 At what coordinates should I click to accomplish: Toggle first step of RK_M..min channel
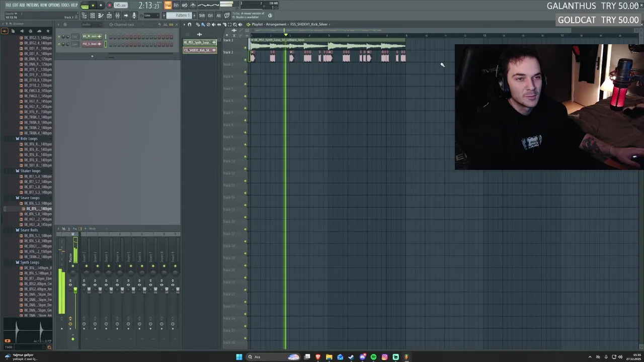111,36
